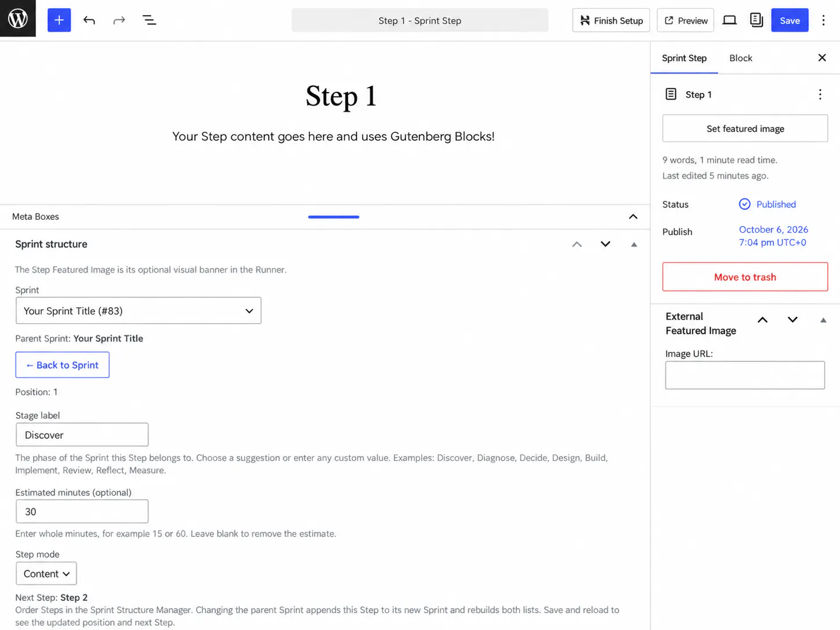Collapse the Sprint structure panel
Screen dimensions: 840x630
tap(634, 244)
